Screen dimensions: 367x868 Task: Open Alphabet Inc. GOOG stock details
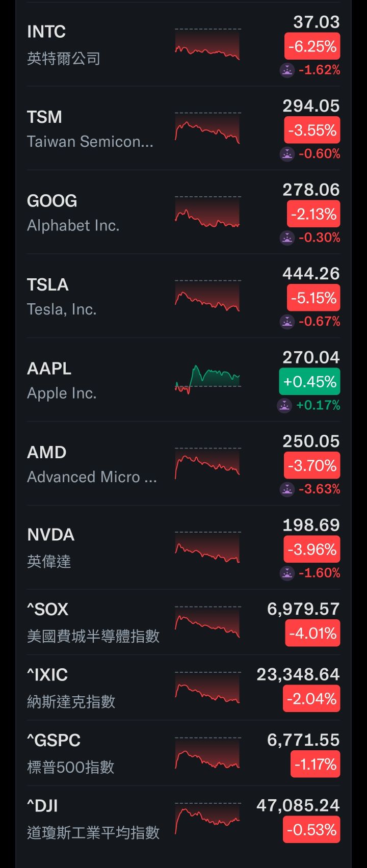[73, 213]
